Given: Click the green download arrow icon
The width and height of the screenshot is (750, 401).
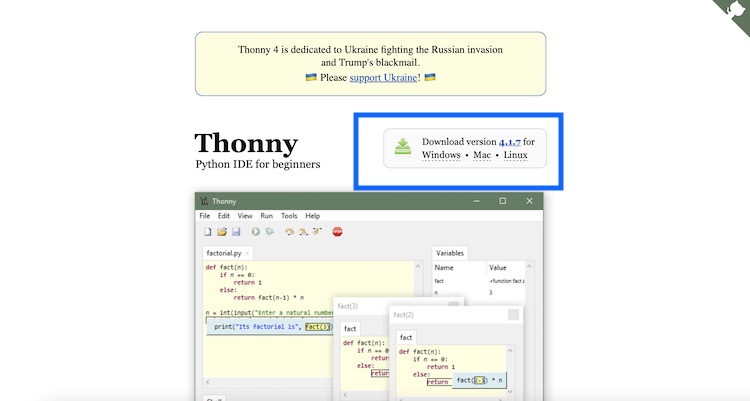Looking at the screenshot, I should tap(403, 147).
